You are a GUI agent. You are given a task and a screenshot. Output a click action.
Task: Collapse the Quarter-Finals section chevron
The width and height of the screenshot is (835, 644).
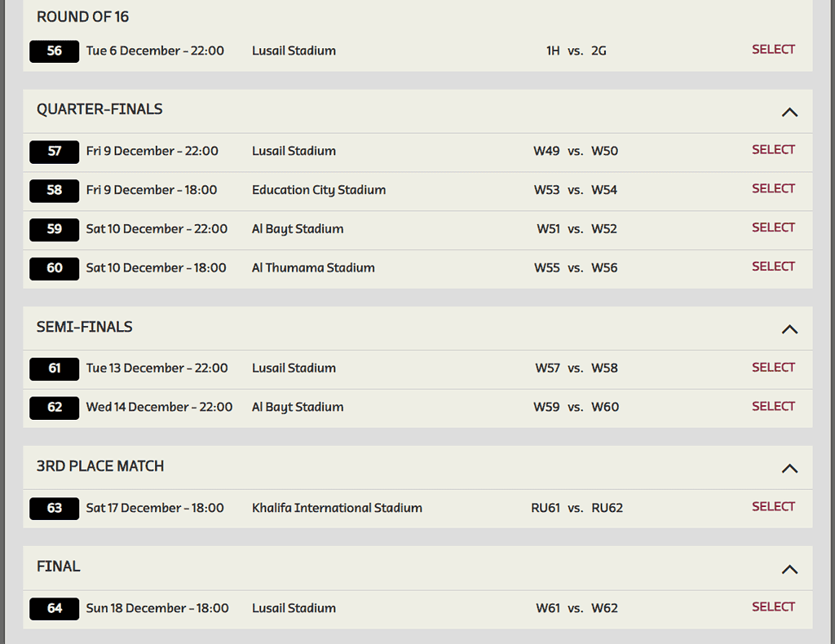click(789, 112)
